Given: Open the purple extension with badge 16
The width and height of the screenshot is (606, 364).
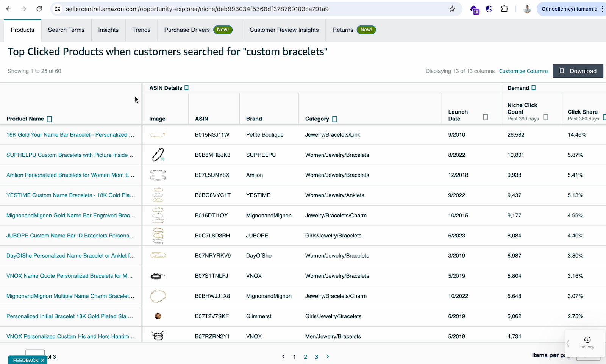Looking at the screenshot, I should [x=474, y=9].
